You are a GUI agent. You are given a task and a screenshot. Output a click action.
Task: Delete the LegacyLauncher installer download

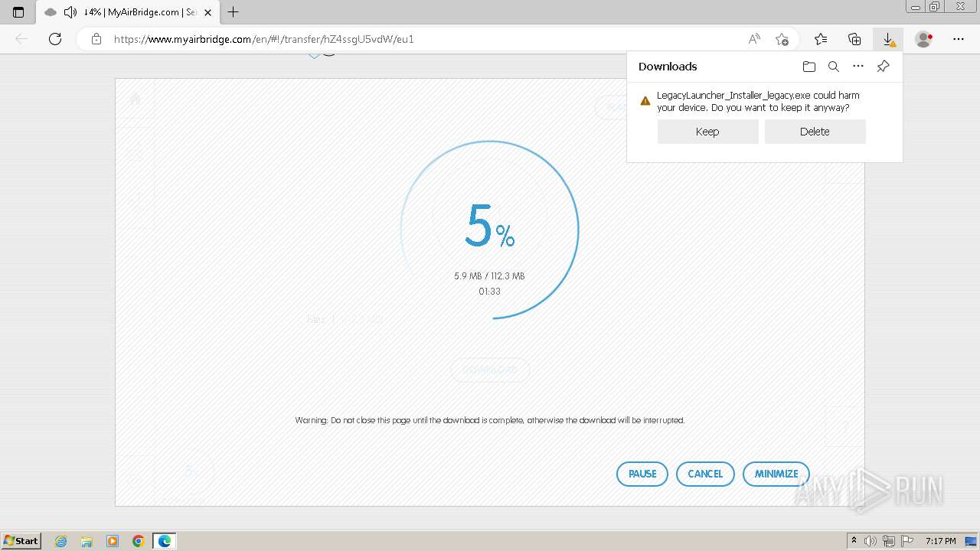tap(815, 132)
